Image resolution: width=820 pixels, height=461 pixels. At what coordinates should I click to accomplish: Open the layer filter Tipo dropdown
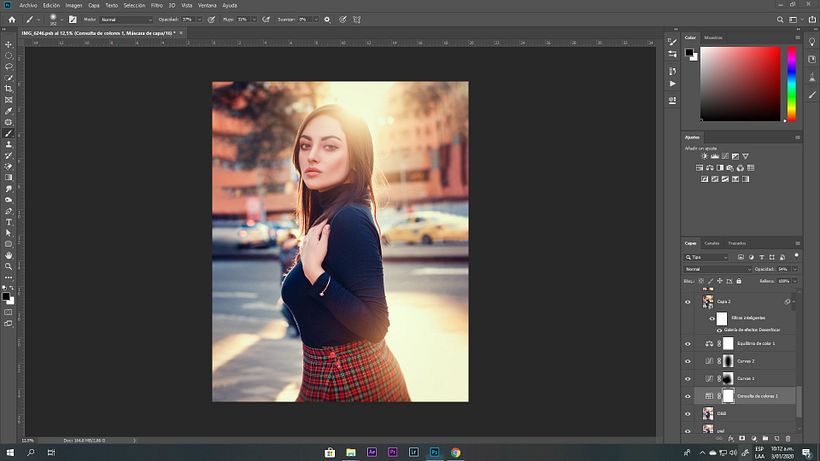pos(706,257)
